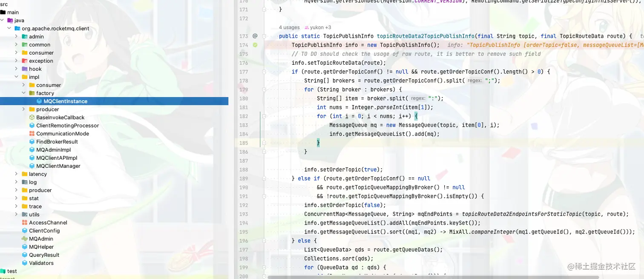The height and width of the screenshot is (279, 644).
Task: Expand the admin package chevron
Action: [17, 37]
